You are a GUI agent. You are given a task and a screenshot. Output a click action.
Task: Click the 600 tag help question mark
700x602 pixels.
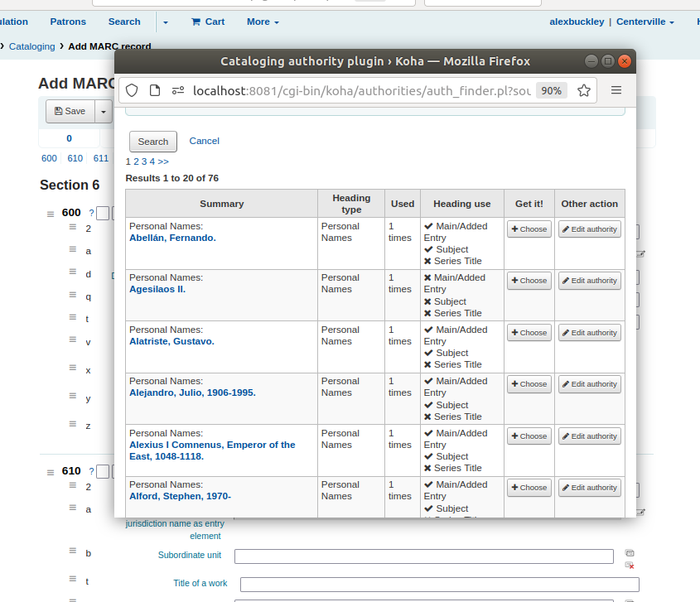pyautogui.click(x=91, y=213)
